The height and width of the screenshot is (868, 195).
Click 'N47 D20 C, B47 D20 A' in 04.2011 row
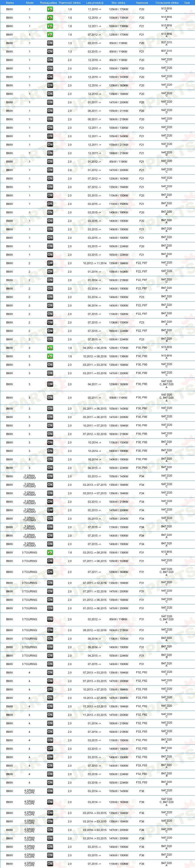(166, 384)
